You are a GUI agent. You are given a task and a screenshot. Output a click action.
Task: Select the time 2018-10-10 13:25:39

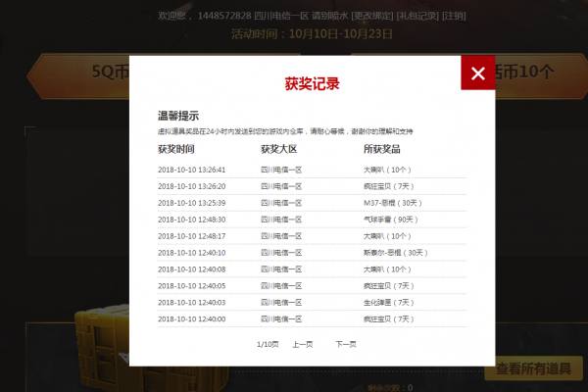click(x=192, y=203)
